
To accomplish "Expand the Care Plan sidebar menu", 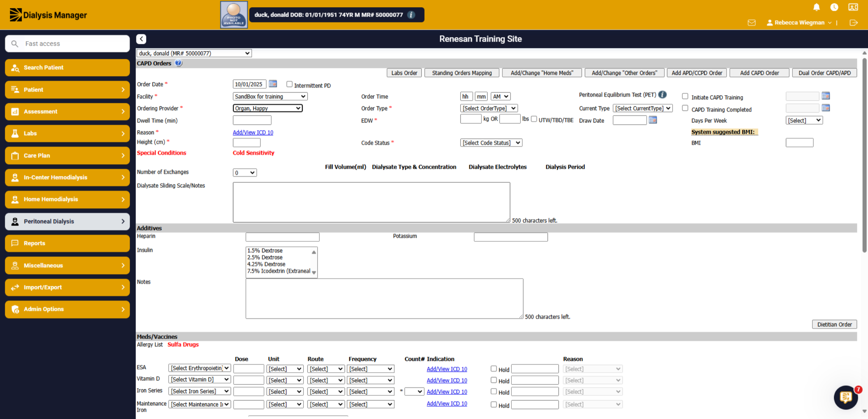I will coord(67,155).
